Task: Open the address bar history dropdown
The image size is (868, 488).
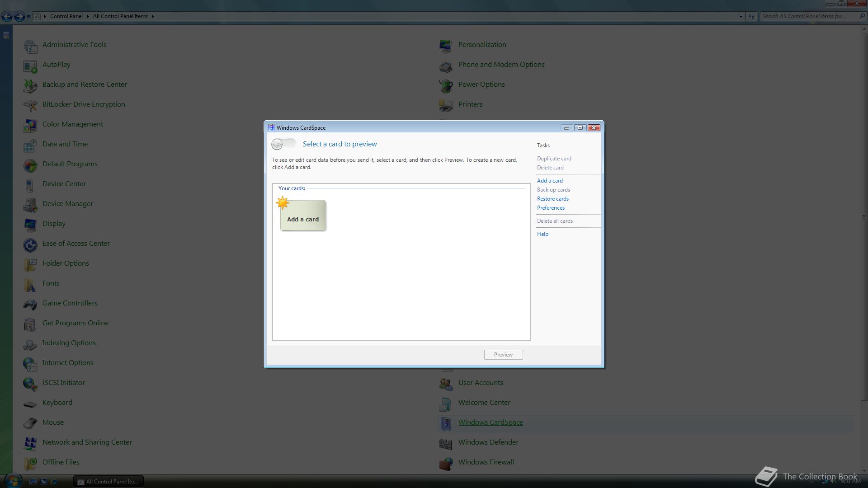Action: pyautogui.click(x=741, y=16)
